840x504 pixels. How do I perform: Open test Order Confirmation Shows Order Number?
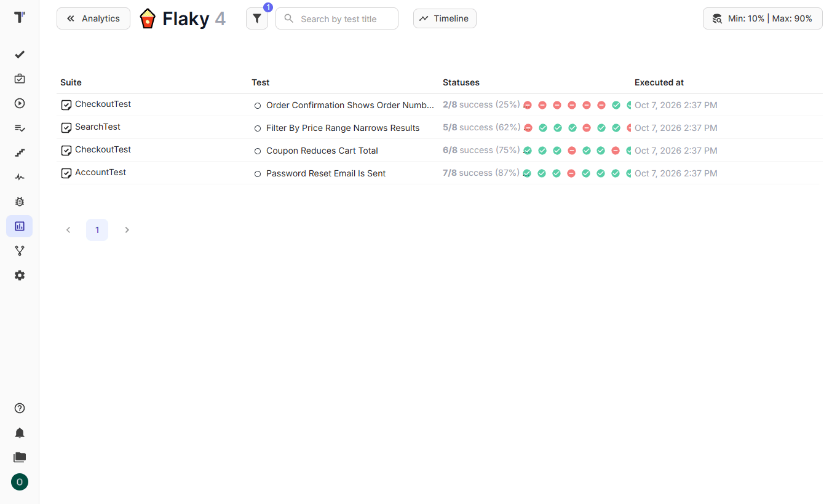(x=350, y=105)
